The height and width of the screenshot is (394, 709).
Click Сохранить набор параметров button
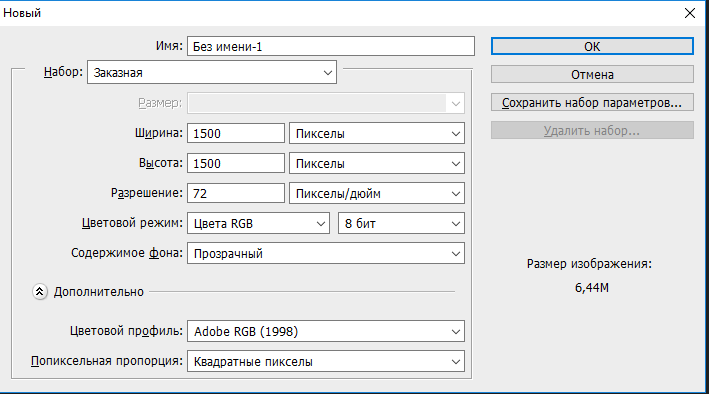tap(592, 103)
